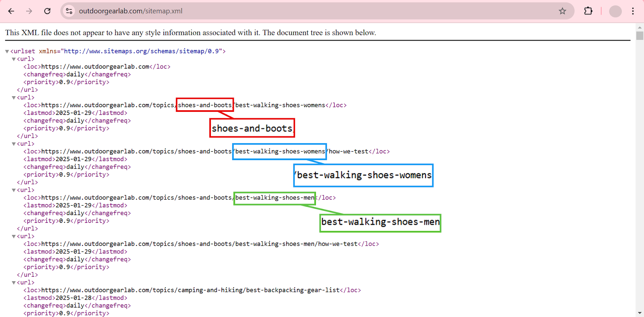Collapse the url node for best-backpacking-gear-list

(x=14, y=283)
